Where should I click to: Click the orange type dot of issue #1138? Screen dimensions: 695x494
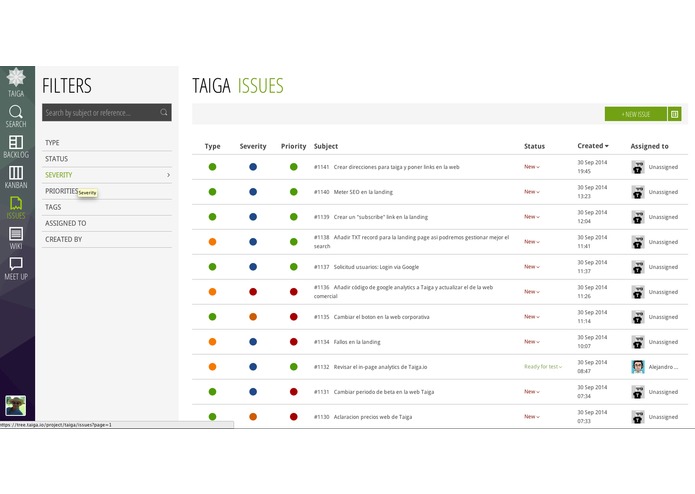click(x=212, y=242)
